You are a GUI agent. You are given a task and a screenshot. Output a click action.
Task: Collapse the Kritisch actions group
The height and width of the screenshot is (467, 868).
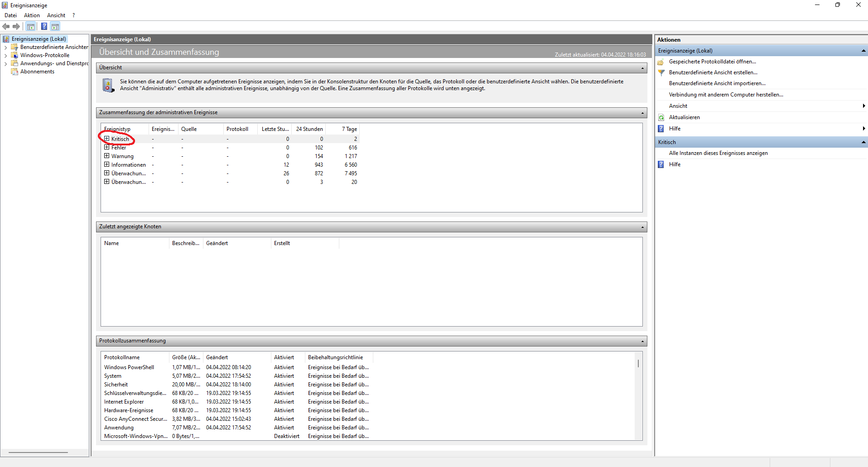(863, 142)
